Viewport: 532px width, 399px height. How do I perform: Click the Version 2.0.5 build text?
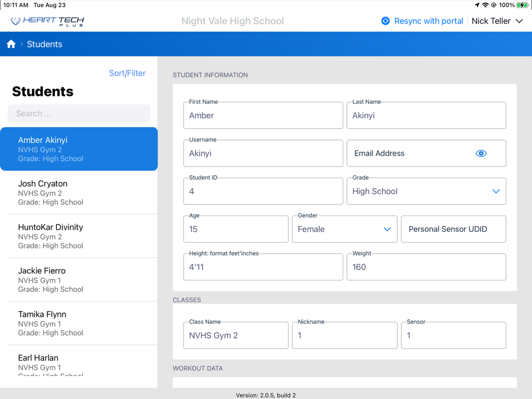pyautogui.click(x=265, y=395)
